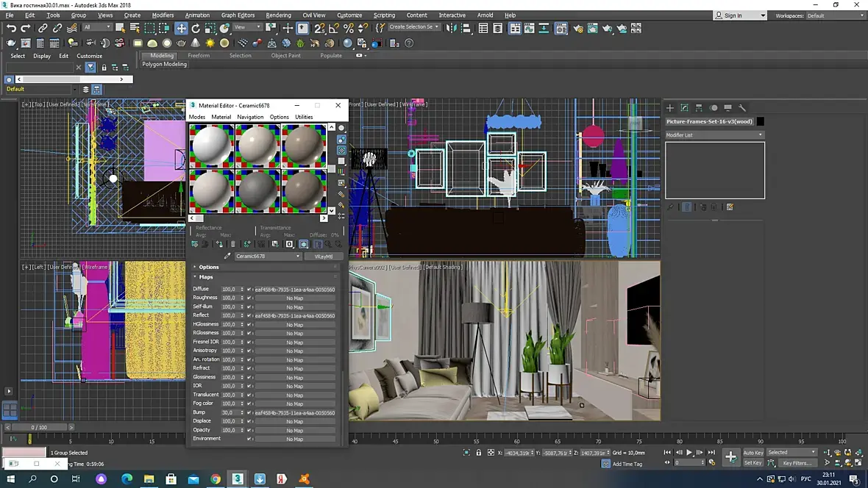The height and width of the screenshot is (488, 868).
Task: Toggle the Diffuse map checkbox
Action: (249, 290)
